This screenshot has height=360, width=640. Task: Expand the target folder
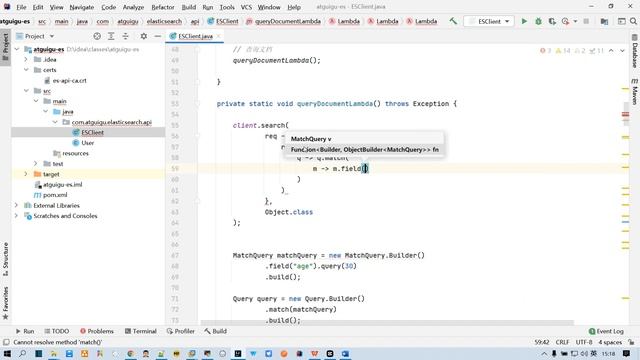pos(26,174)
